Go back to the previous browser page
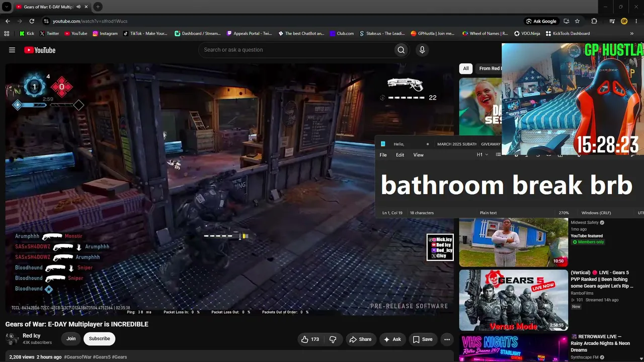Screen dimensions: 644x362 click(x=8, y=21)
